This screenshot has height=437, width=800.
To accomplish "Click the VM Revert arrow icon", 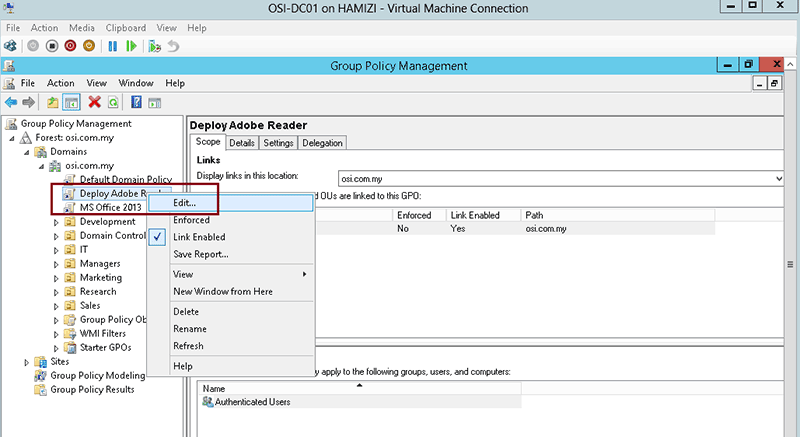I will pyautogui.click(x=173, y=46).
